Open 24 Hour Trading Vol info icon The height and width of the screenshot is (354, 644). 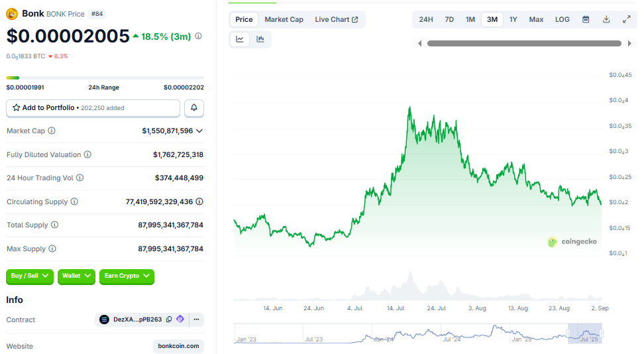pyautogui.click(x=80, y=178)
